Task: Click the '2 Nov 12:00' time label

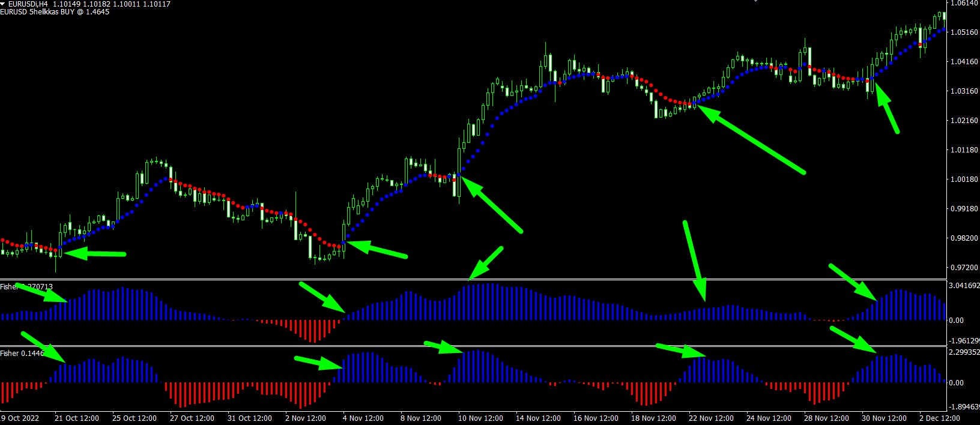Action: tap(306, 418)
